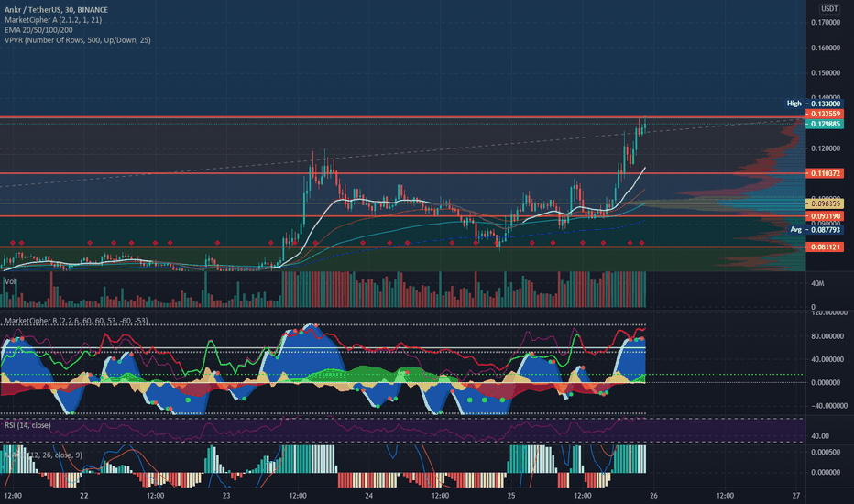Select the yellow 0.098355 price tag

[x=825, y=203]
